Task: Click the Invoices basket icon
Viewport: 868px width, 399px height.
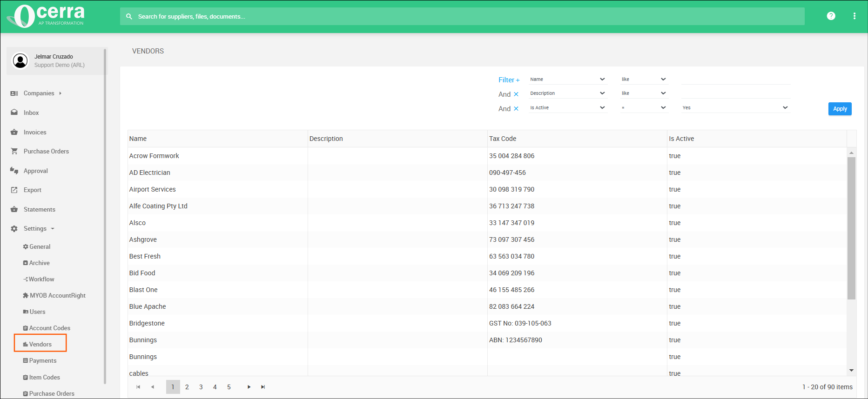Action: coord(14,132)
